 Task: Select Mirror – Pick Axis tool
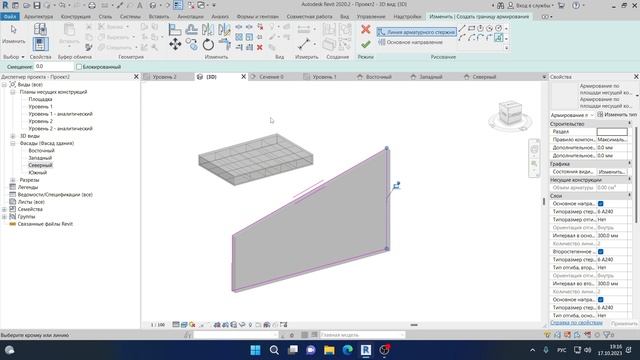[208, 29]
